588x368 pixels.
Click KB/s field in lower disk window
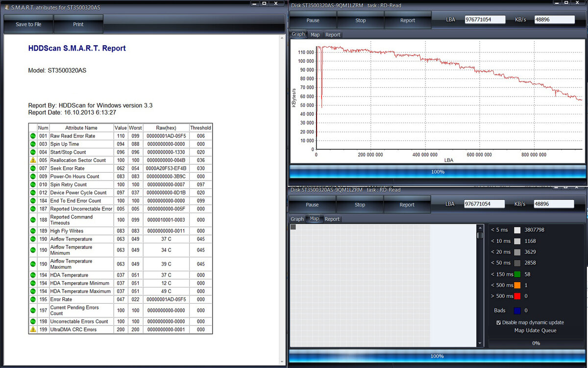tap(554, 204)
